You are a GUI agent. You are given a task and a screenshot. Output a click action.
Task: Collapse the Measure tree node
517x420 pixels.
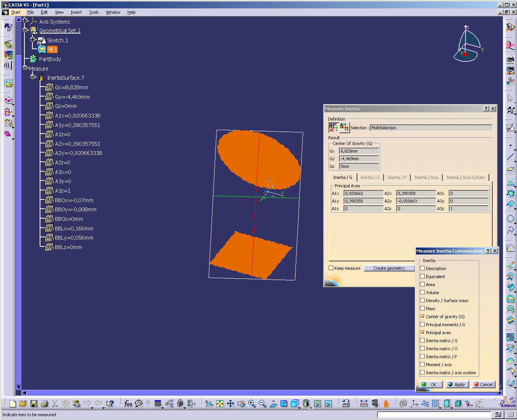click(x=25, y=68)
